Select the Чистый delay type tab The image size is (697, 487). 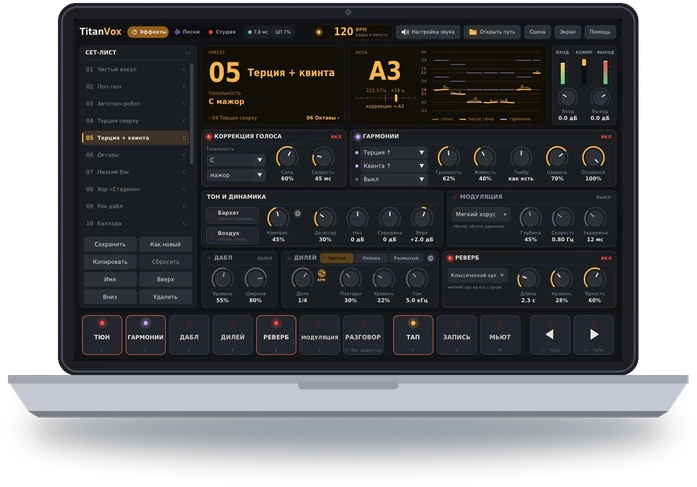point(336,258)
